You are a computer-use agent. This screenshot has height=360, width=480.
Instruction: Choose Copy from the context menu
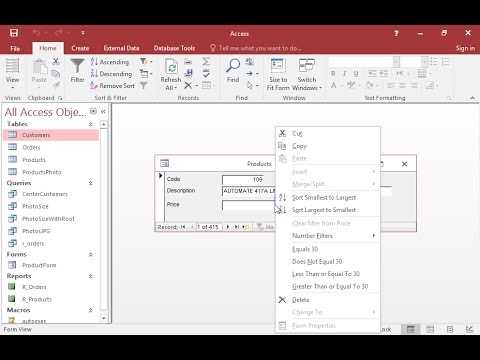[328, 146]
